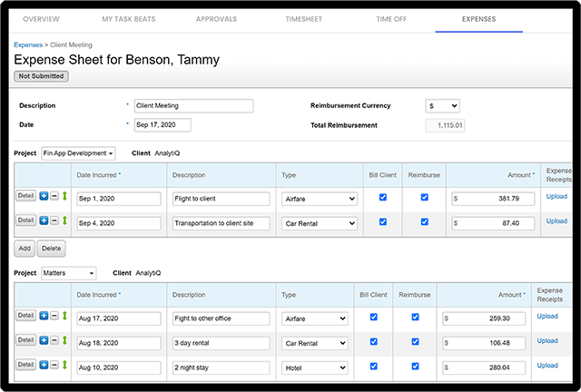Open the Fin App Development project dropdown
The image size is (581, 392).
(x=78, y=153)
